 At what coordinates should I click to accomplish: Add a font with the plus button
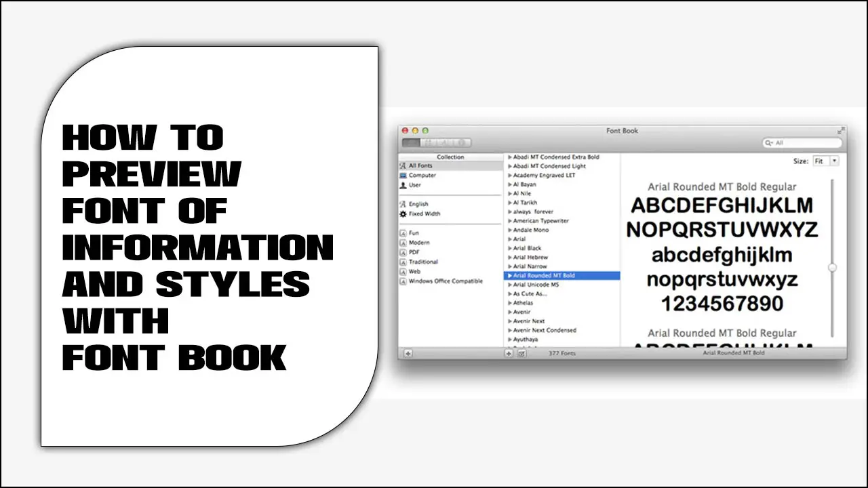(x=509, y=353)
